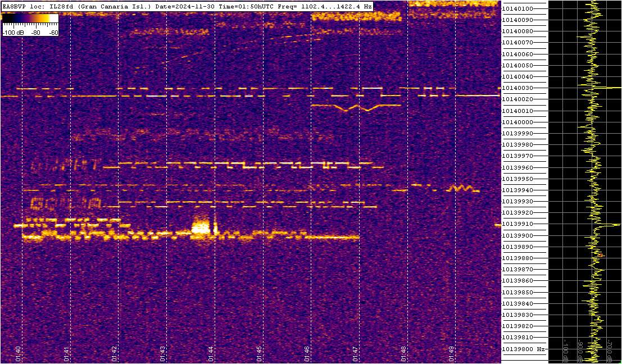The image size is (622, 364).
Task: Select the 01:42 time marker
Action: coord(114,354)
